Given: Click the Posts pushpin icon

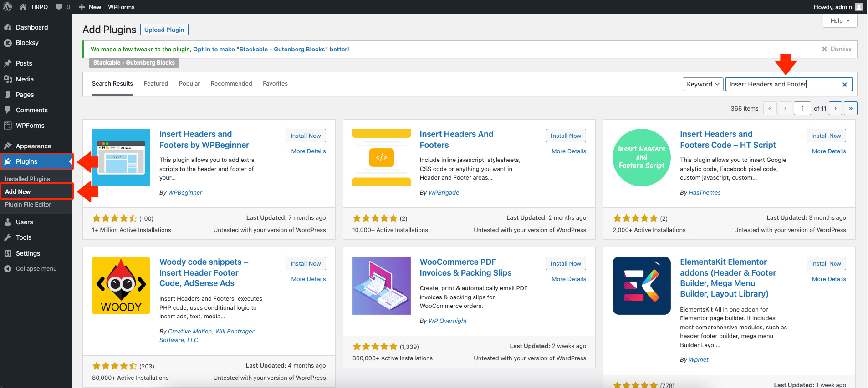Looking at the screenshot, I should pyautogui.click(x=8, y=63).
